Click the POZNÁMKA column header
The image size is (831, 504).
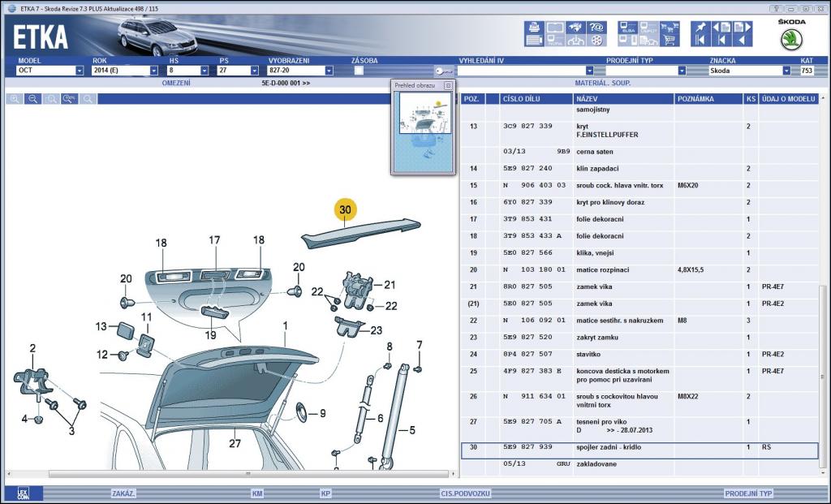[x=708, y=99]
